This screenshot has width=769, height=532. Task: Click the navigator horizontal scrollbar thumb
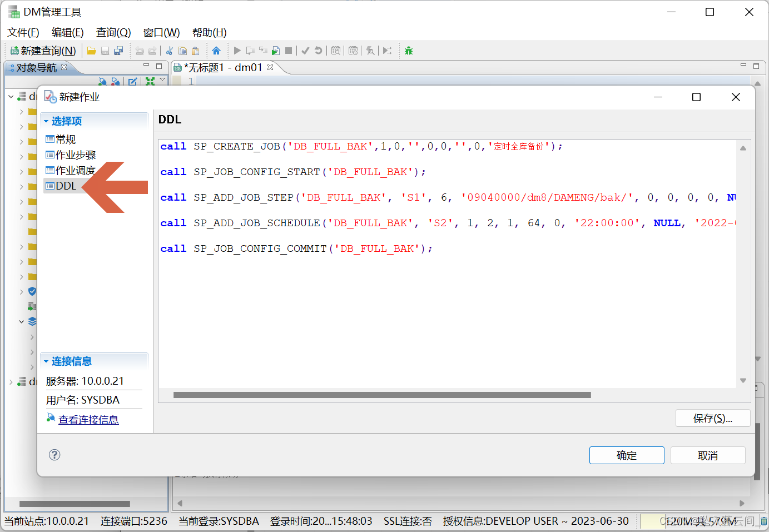pyautogui.click(x=75, y=504)
